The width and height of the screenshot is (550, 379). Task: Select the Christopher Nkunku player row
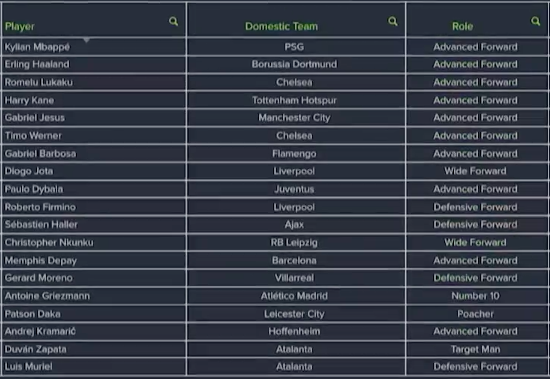point(275,242)
